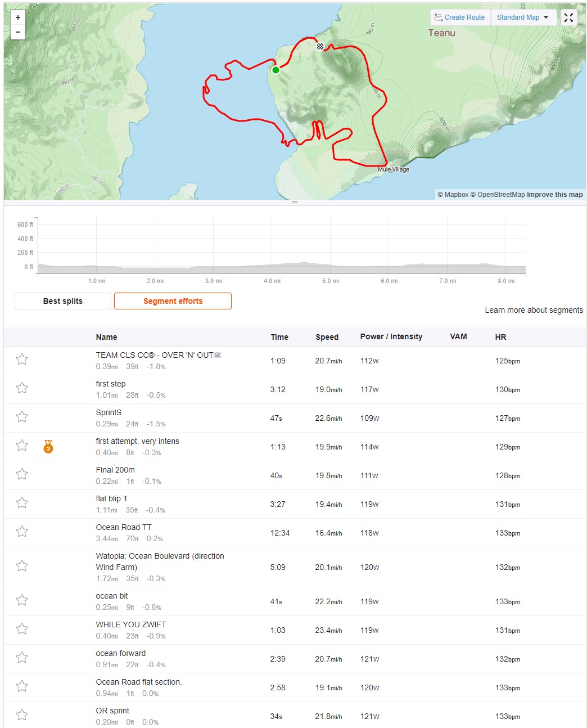Viewport: 587px width, 728px height.
Task: Star the Ocean Road flat section segment
Action: click(22, 686)
